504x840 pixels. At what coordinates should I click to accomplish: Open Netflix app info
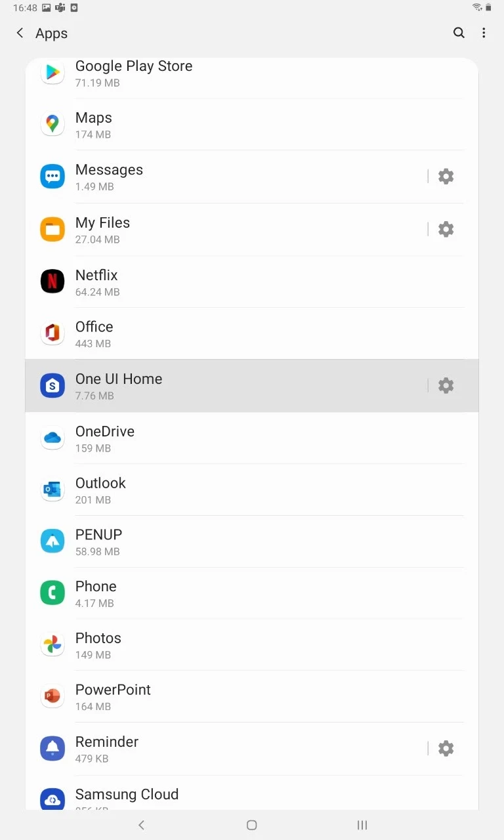(252, 282)
